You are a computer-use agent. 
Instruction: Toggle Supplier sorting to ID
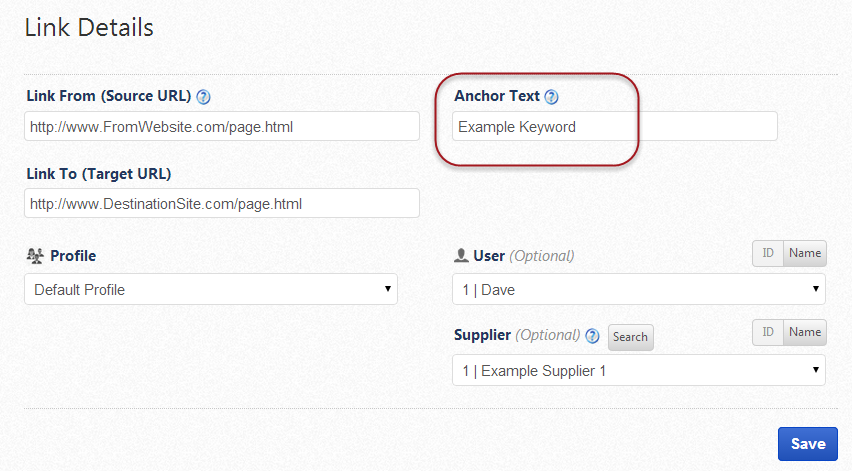pos(768,333)
